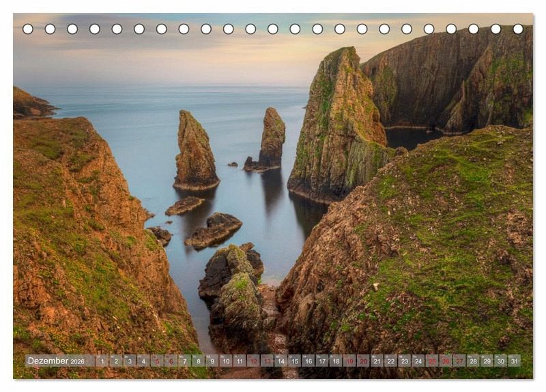Click red day 13 in the date strip

coord(267,361)
